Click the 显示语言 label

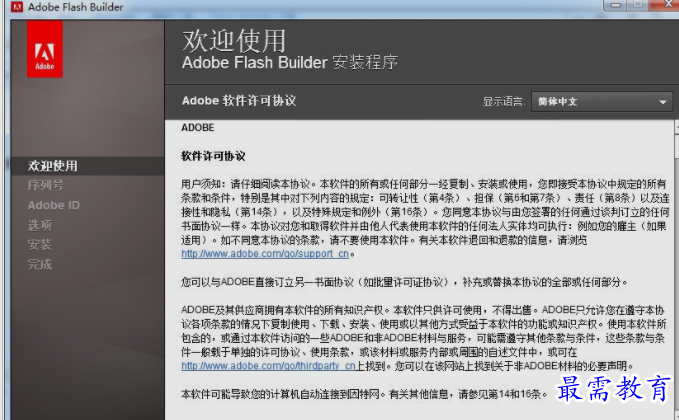tap(504, 102)
